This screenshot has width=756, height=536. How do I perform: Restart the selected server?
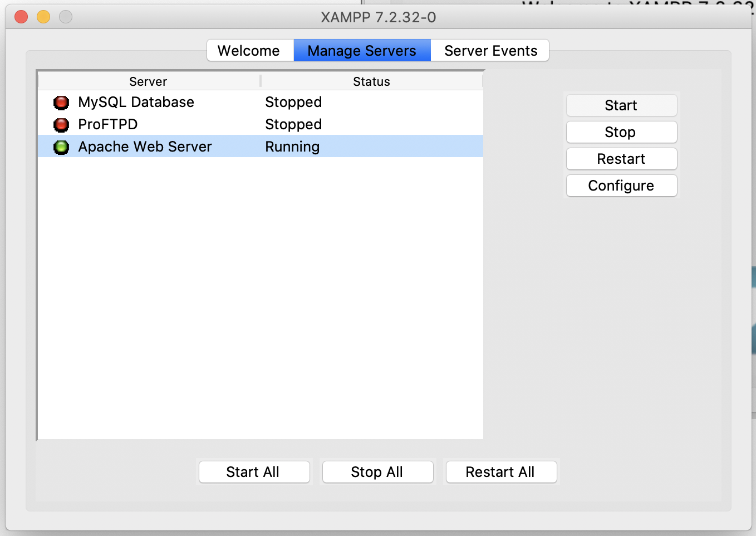pyautogui.click(x=621, y=159)
